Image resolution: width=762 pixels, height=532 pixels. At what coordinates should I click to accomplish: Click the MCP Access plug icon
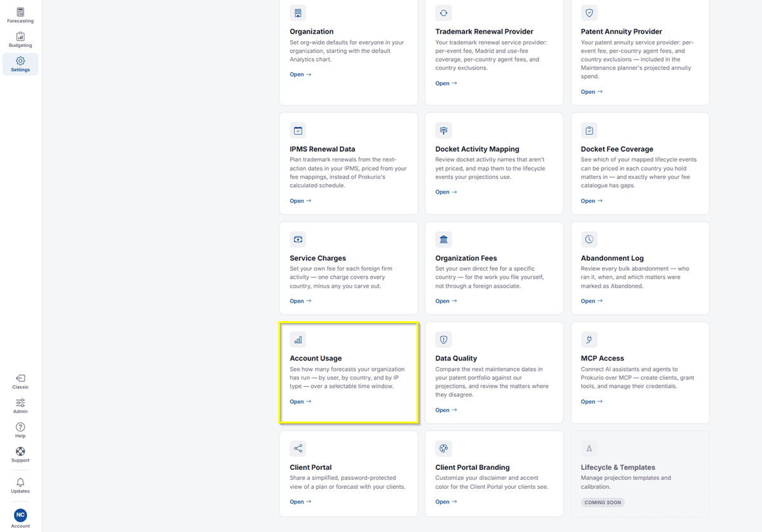point(589,340)
